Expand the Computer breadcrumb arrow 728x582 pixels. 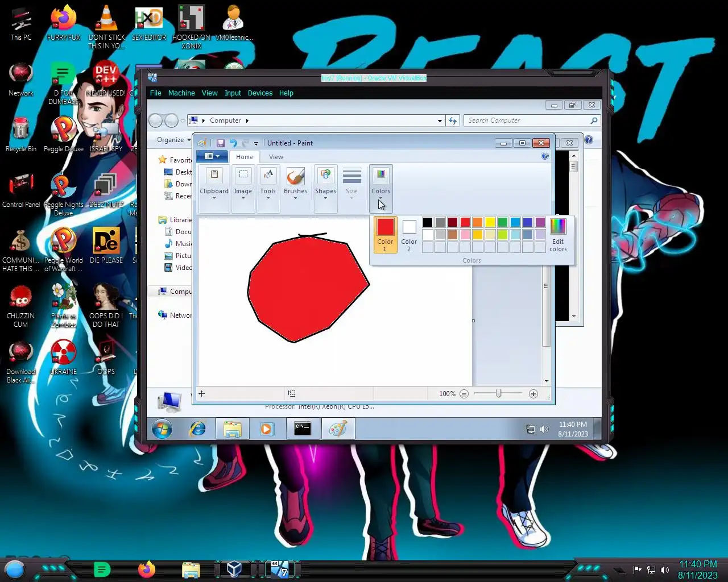pos(247,120)
